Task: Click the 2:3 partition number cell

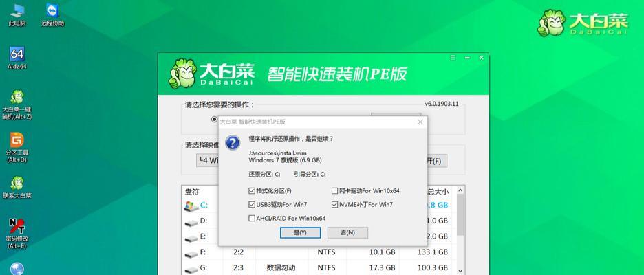Action: click(239, 267)
